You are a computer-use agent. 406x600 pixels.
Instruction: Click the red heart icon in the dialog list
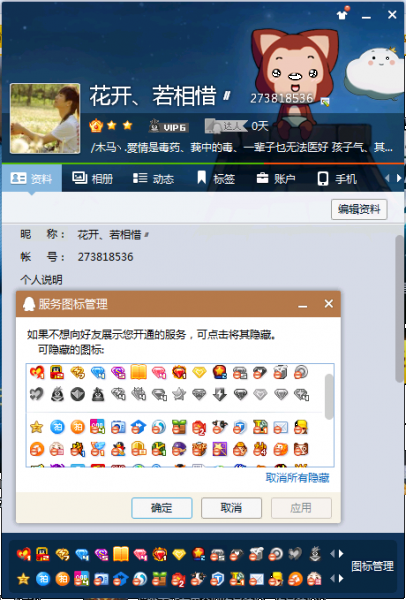pyautogui.click(x=37, y=372)
